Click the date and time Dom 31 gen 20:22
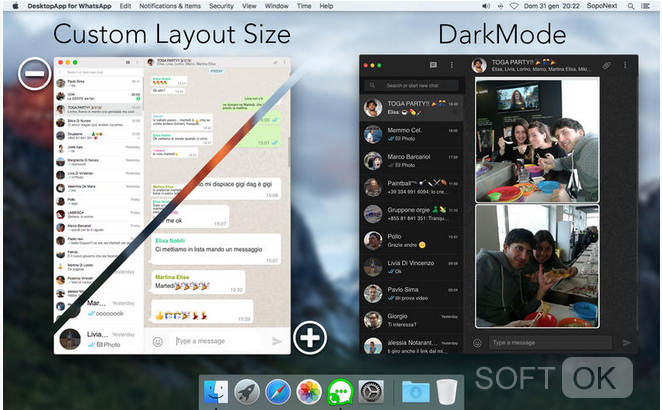Image resolution: width=662 pixels, height=410 pixels. pos(552,6)
